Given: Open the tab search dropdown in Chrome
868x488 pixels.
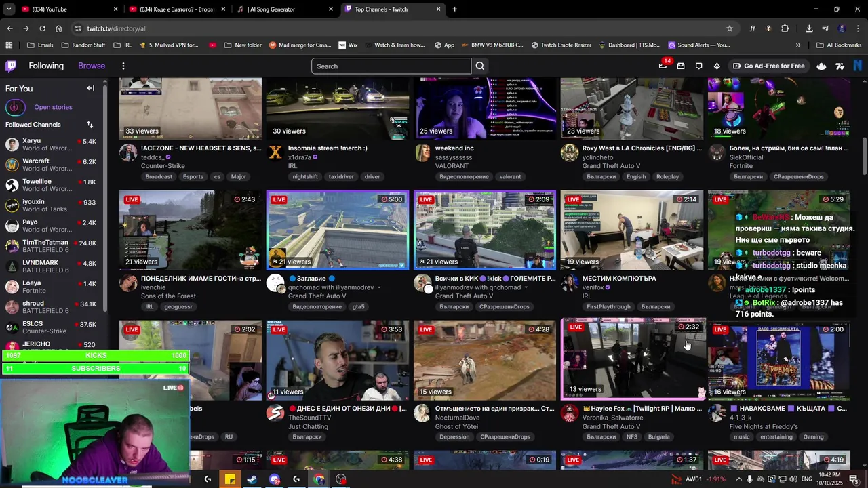Looking at the screenshot, I should point(9,9).
